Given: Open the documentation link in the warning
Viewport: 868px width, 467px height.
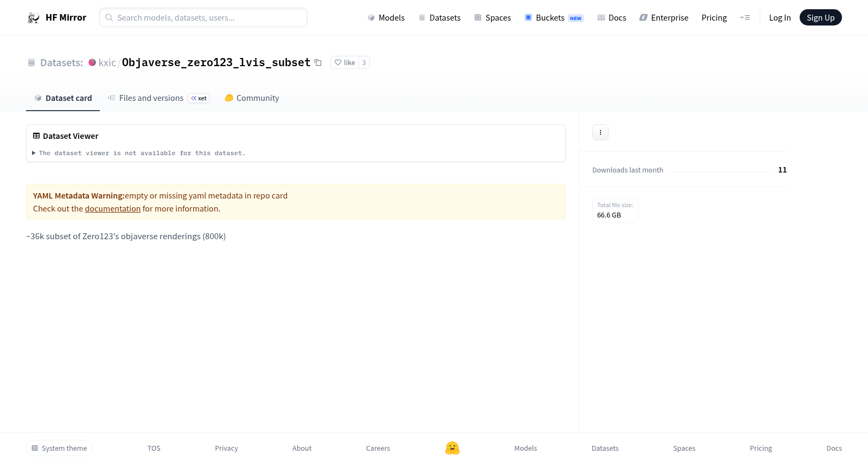Looking at the screenshot, I should click(x=113, y=209).
